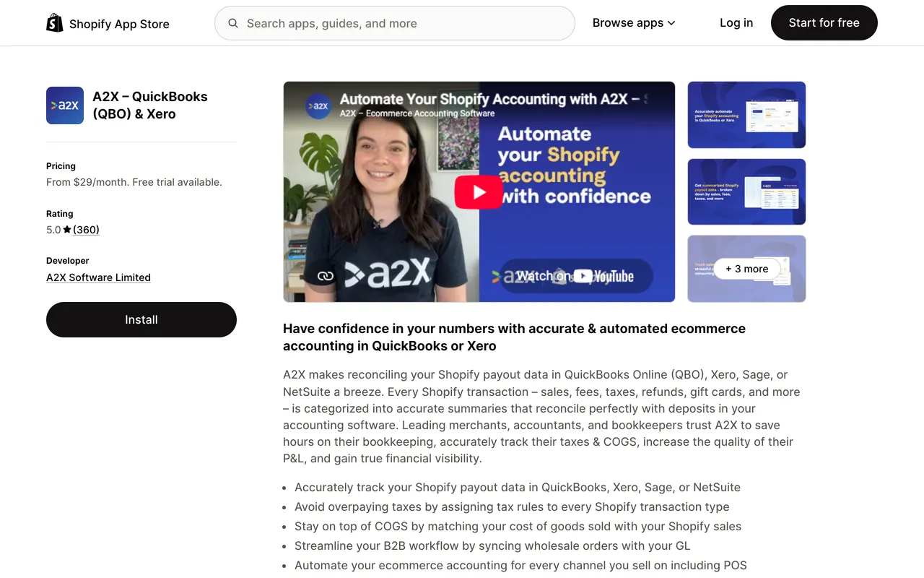This screenshot has width=924, height=578.
Task: Click the Streamline your B2B workflow bullet
Action: coord(492,545)
